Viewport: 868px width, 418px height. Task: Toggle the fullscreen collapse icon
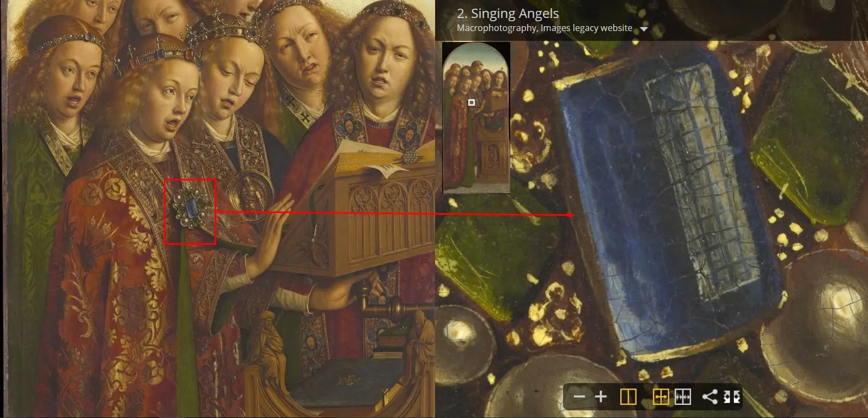coord(732,397)
